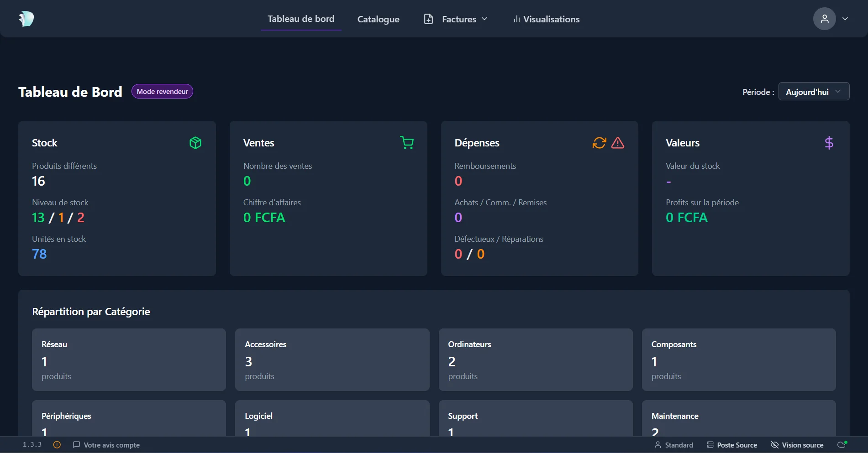Click the Chiffre d'affaires 0 FCFA value

(x=264, y=218)
